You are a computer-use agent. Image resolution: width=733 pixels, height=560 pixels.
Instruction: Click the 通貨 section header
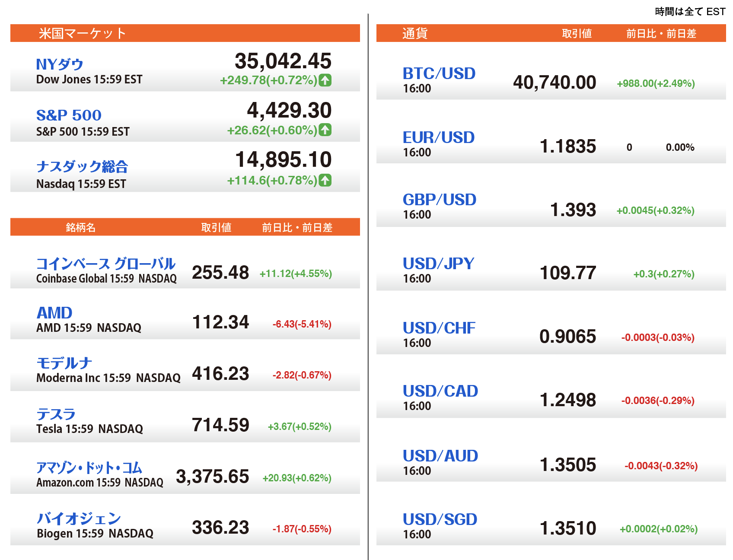415,33
